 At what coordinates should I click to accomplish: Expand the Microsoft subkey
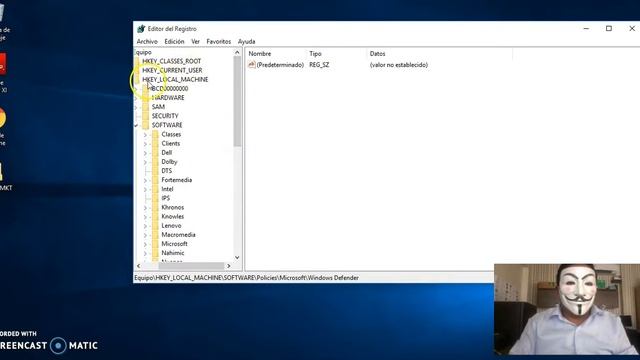[x=145, y=244]
